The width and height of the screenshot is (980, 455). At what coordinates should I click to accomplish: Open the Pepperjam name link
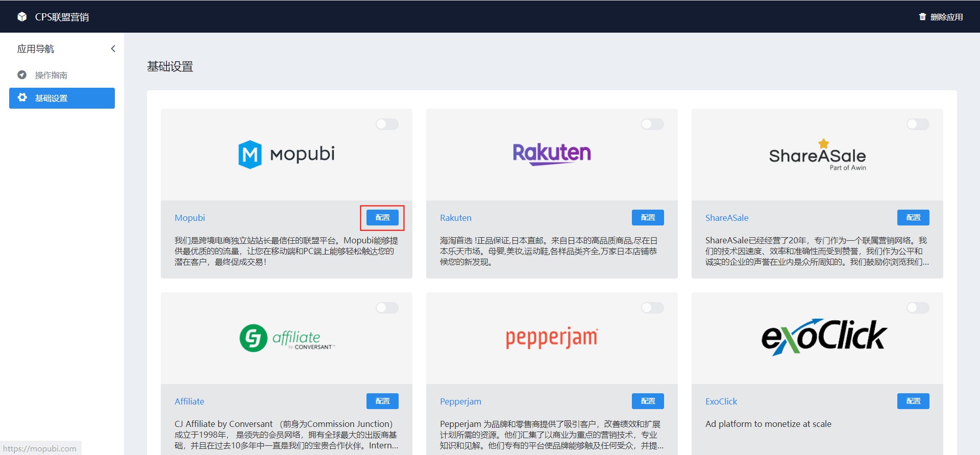[460, 401]
